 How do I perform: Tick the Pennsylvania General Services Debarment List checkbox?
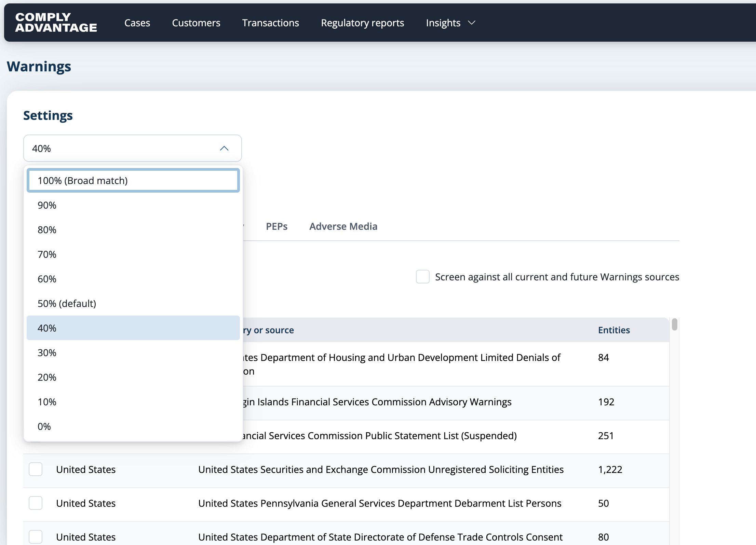pyautogui.click(x=36, y=503)
